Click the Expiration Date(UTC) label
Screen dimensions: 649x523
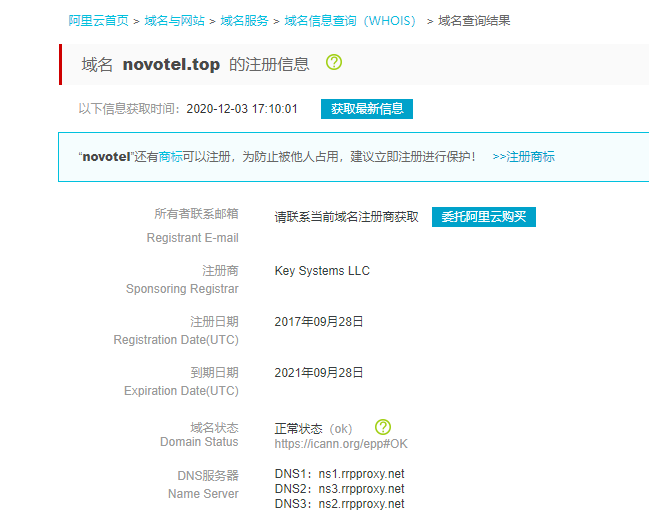pyautogui.click(x=181, y=391)
